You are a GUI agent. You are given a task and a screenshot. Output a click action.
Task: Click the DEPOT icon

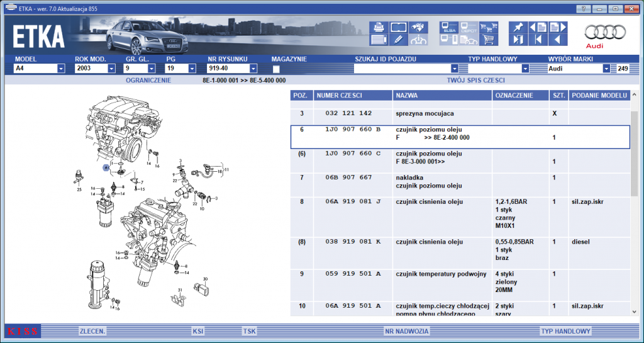(x=469, y=28)
